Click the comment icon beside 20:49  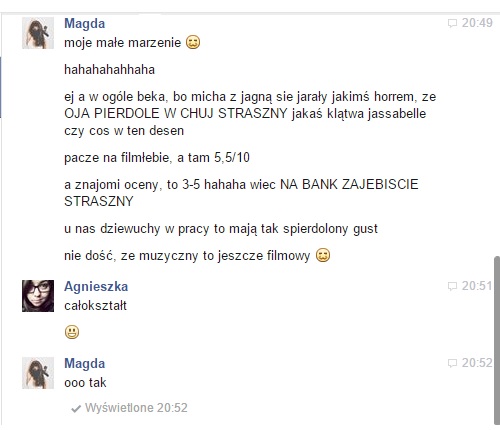[452, 23]
